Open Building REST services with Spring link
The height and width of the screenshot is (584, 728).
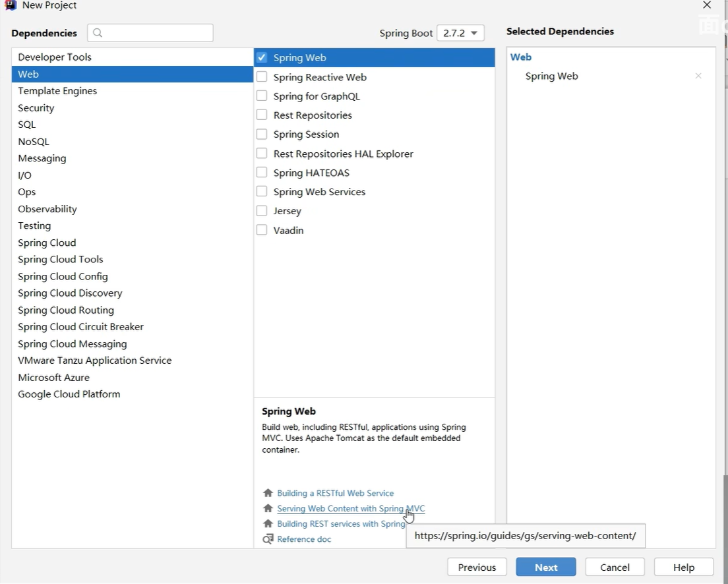tap(342, 523)
